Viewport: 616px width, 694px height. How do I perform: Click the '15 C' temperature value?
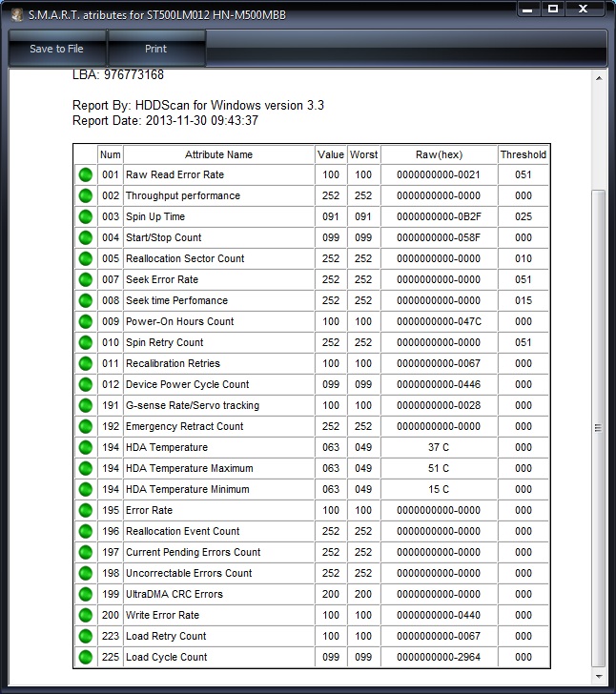[439, 490]
